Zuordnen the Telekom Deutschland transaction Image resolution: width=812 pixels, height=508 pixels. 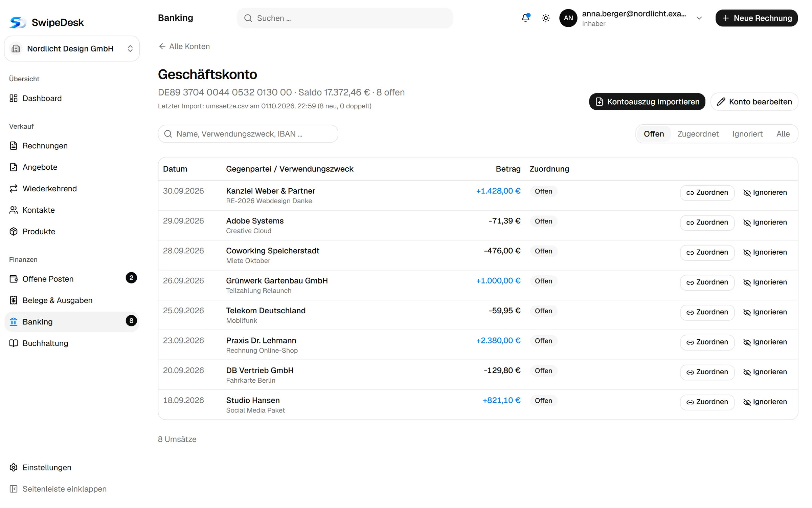click(707, 312)
